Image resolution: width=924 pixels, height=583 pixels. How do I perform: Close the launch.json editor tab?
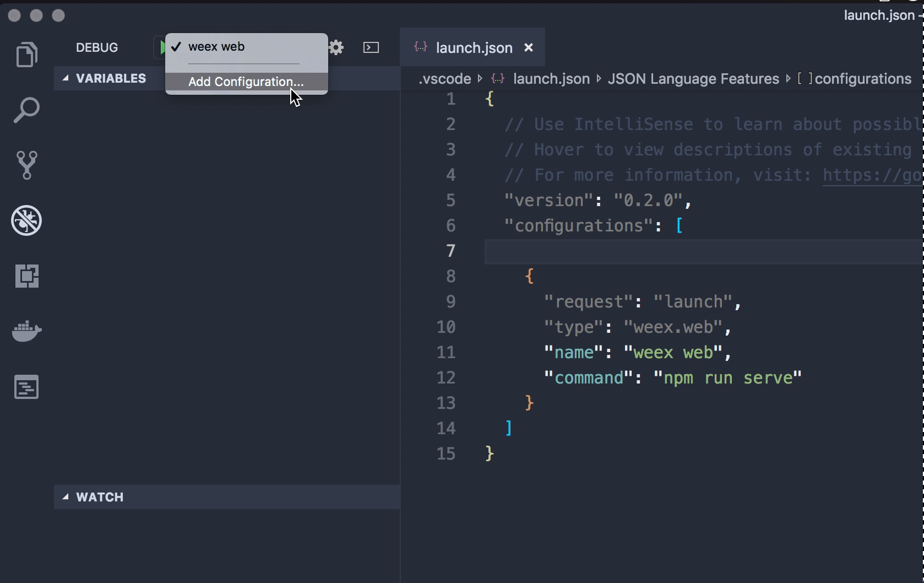(x=529, y=48)
